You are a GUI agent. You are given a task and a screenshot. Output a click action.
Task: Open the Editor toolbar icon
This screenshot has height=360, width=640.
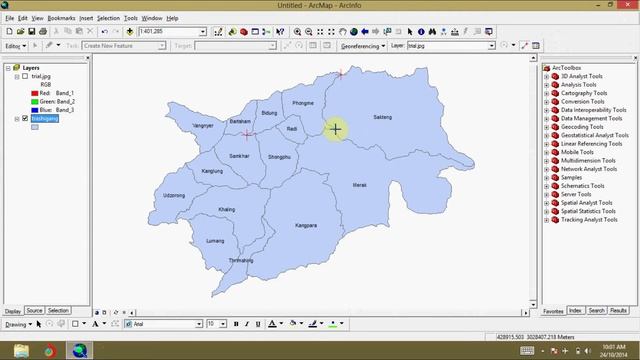click(218, 31)
